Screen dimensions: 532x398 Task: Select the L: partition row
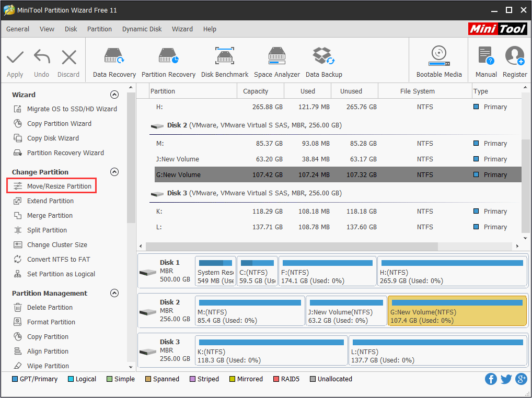338,227
